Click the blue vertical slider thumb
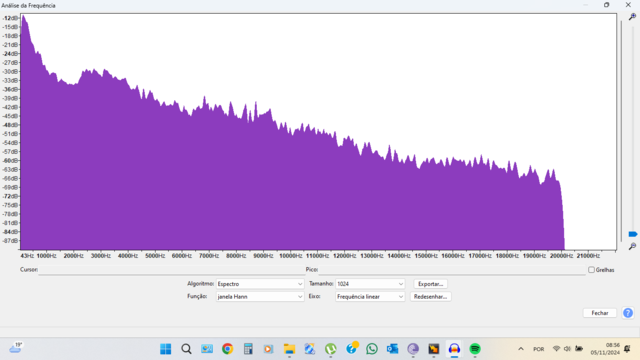Viewport: 640px width, 360px height. (x=633, y=234)
